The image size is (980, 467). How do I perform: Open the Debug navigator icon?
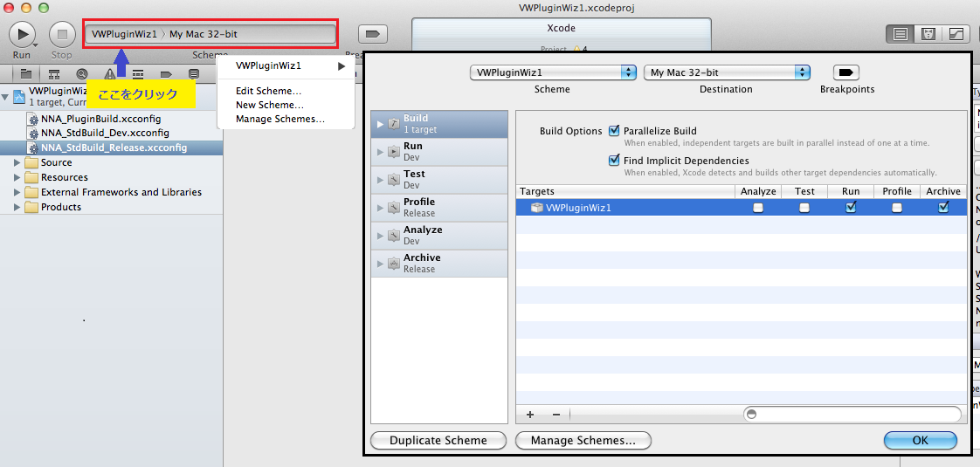pos(138,73)
